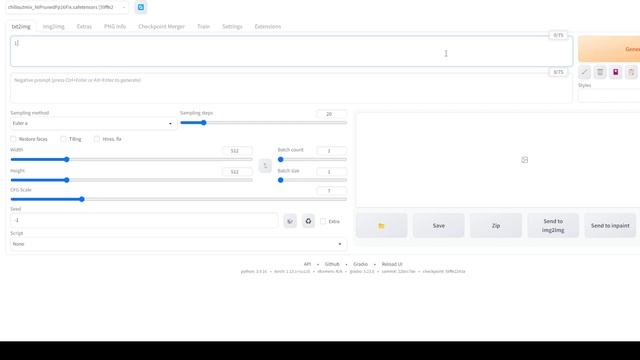Click Send to inpaint
Viewport: 640px width, 360px height.
[x=610, y=226]
